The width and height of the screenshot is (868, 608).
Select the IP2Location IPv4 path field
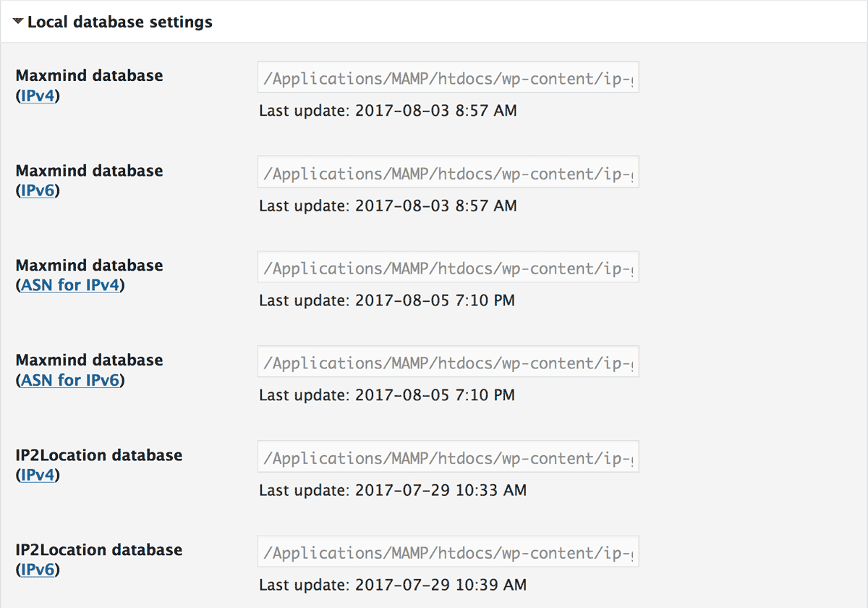448,457
